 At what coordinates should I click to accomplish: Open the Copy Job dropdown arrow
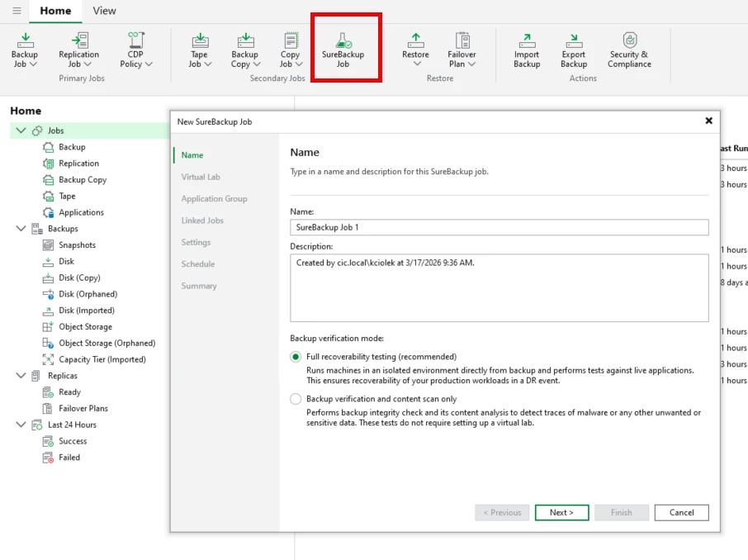(x=299, y=64)
